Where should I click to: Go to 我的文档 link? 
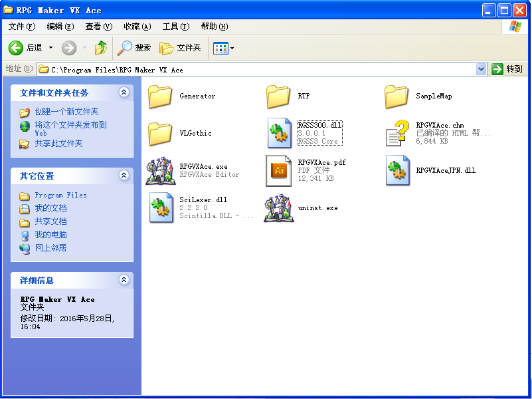point(50,208)
